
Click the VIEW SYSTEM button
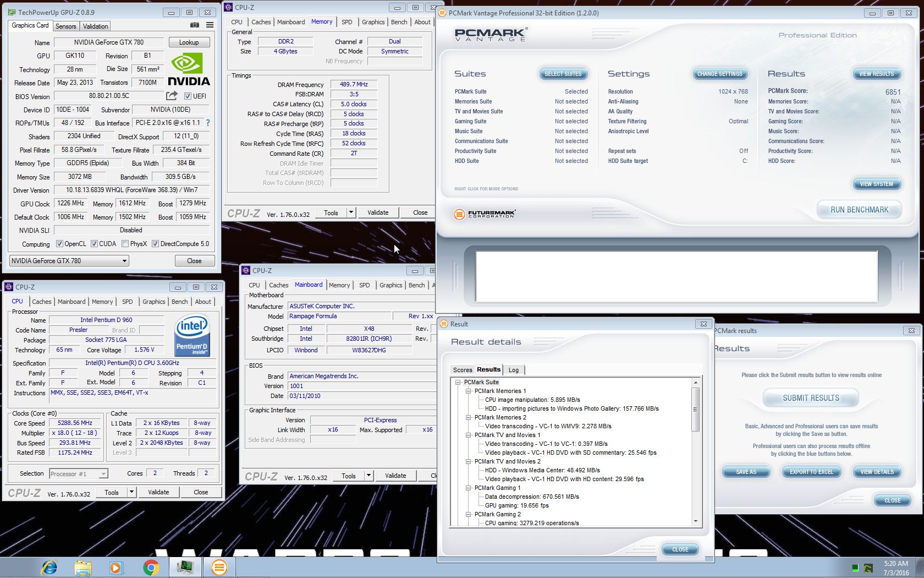click(x=876, y=184)
